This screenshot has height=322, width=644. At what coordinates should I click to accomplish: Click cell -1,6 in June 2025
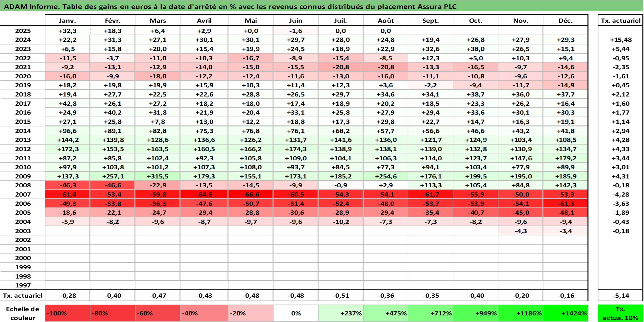point(296,31)
